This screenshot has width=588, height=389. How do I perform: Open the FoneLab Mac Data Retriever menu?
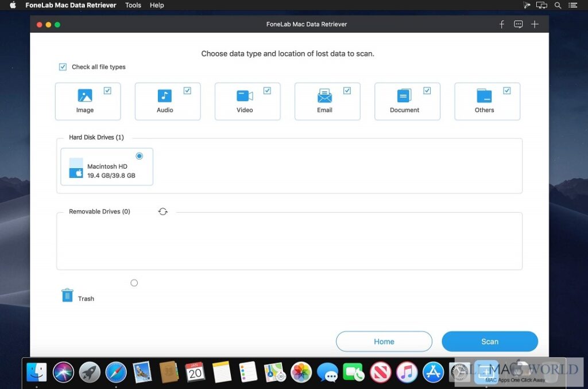[71, 5]
